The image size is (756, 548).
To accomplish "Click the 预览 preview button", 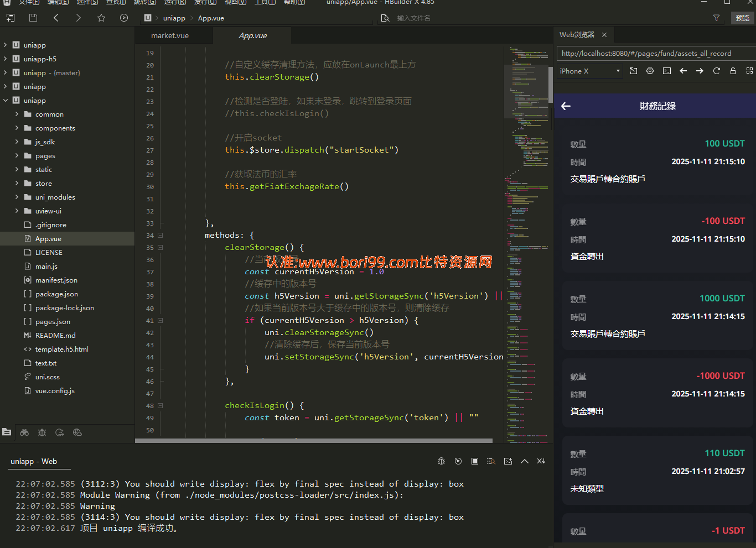I will (743, 18).
